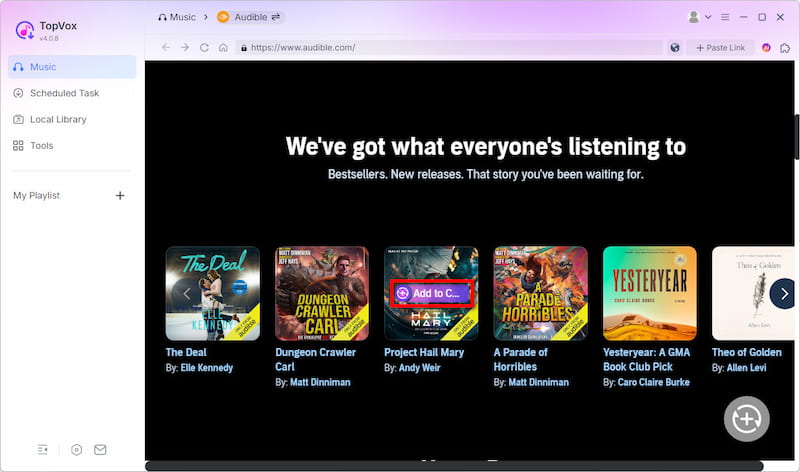This screenshot has height=472, width=800.
Task: Click the purple circular icon near Paste Link
Action: tap(766, 47)
